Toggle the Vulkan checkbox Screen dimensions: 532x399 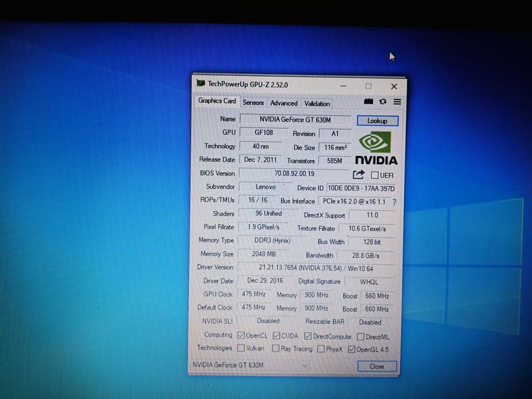tap(241, 348)
